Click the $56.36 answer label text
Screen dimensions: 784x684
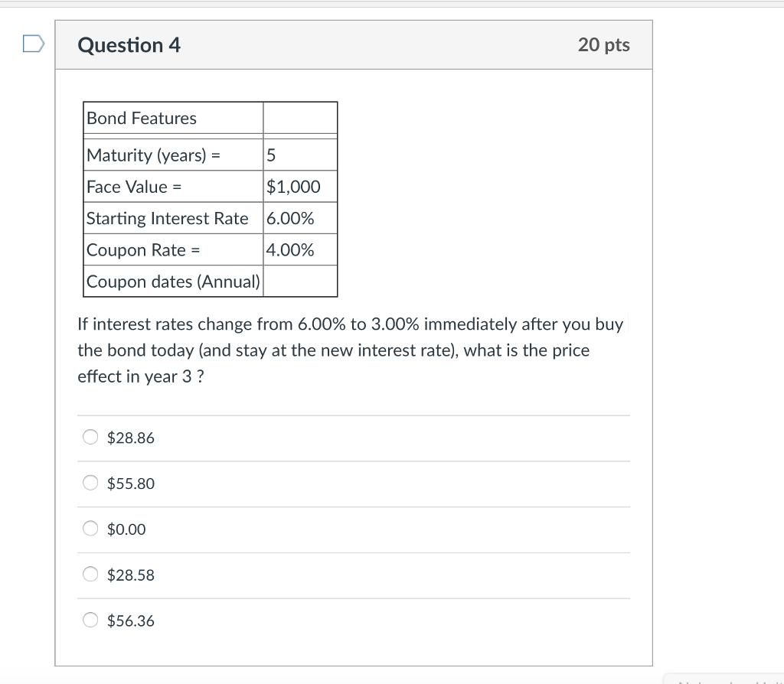129,621
